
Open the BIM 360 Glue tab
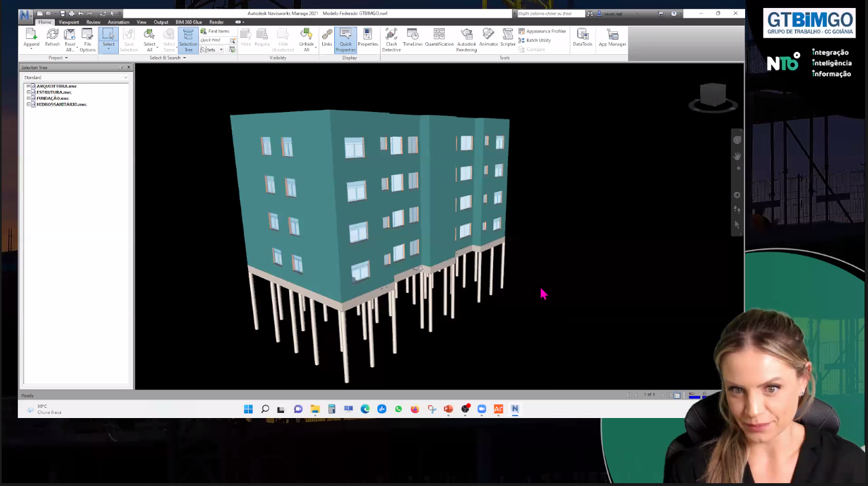(189, 22)
